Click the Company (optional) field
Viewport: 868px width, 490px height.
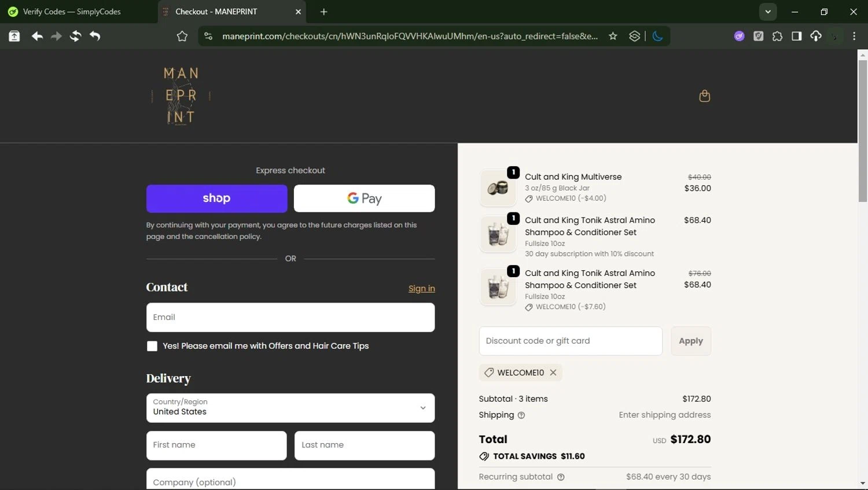click(290, 479)
